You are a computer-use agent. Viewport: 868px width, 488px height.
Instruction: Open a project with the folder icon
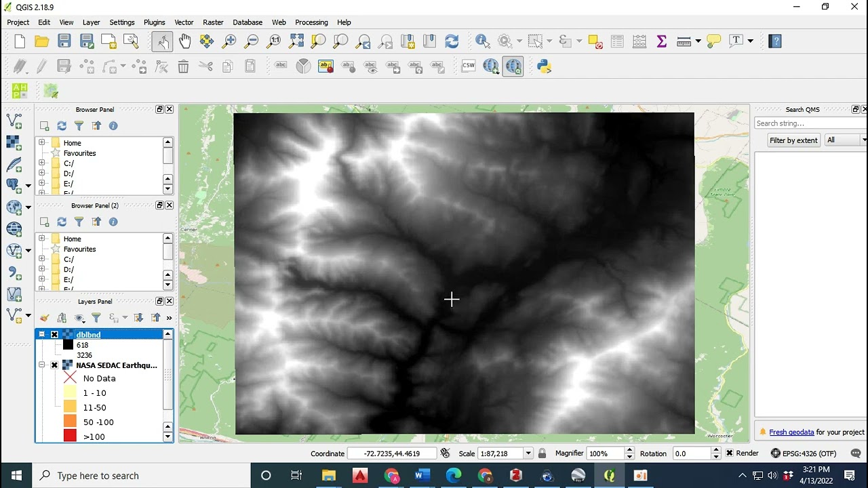coord(42,41)
